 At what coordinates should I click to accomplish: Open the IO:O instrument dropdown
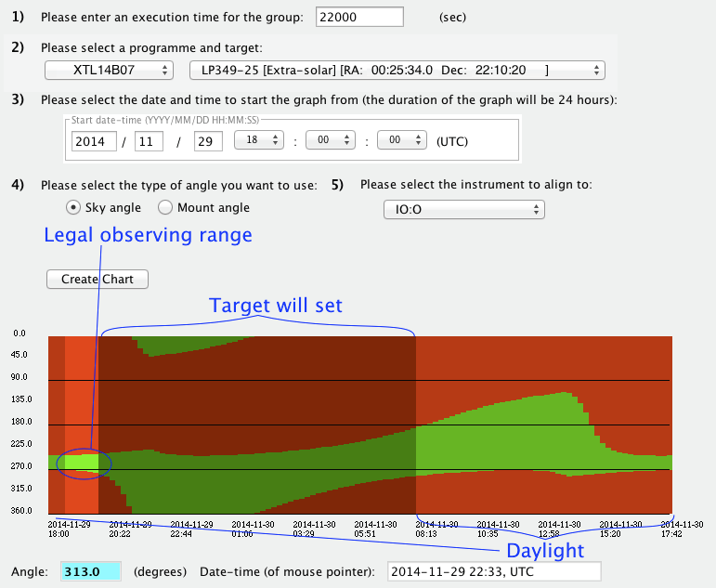point(464,210)
